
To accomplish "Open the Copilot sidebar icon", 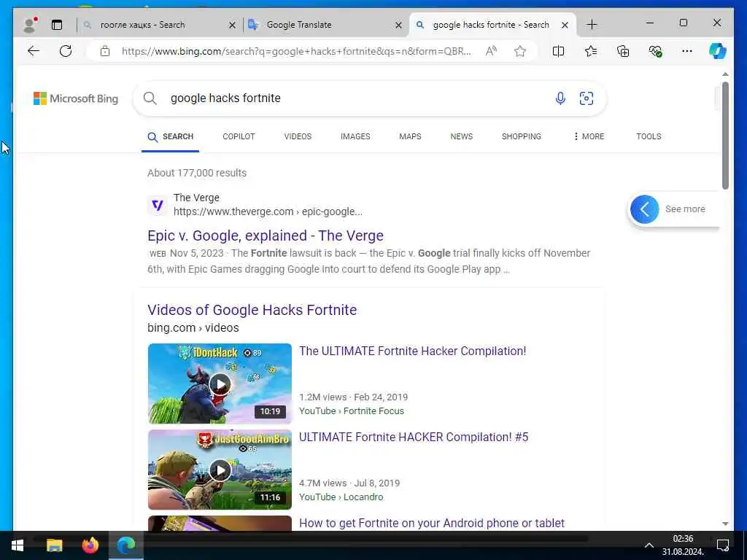I will (x=718, y=51).
